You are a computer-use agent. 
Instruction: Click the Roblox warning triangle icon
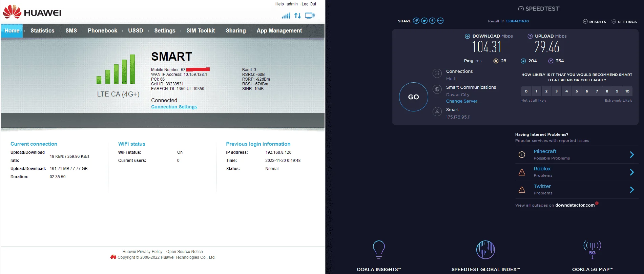(x=522, y=172)
